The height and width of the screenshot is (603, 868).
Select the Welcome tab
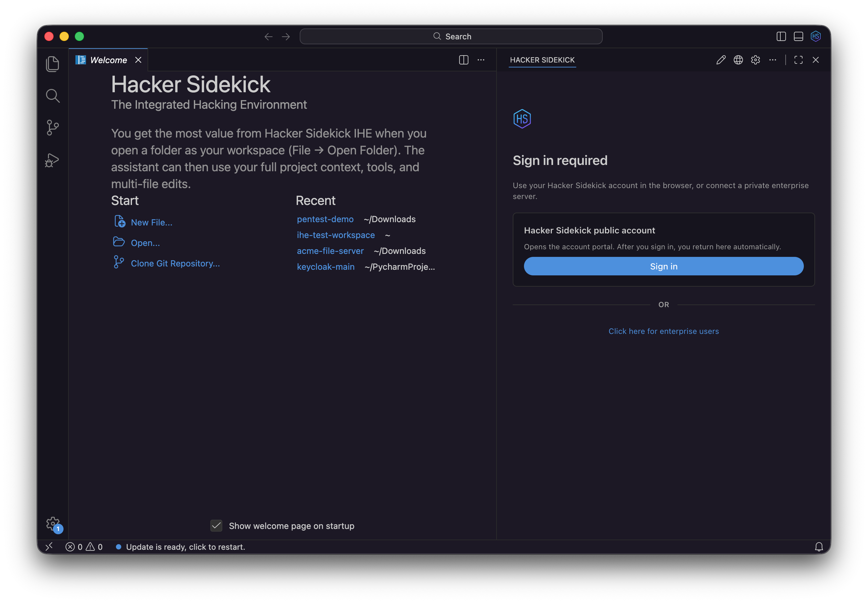pyautogui.click(x=108, y=60)
